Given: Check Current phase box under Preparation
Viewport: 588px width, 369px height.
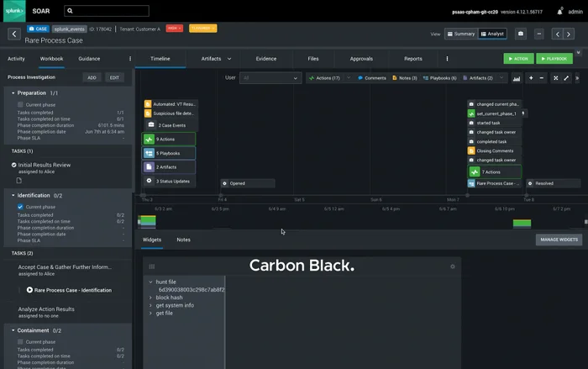Looking at the screenshot, I should pos(21,105).
